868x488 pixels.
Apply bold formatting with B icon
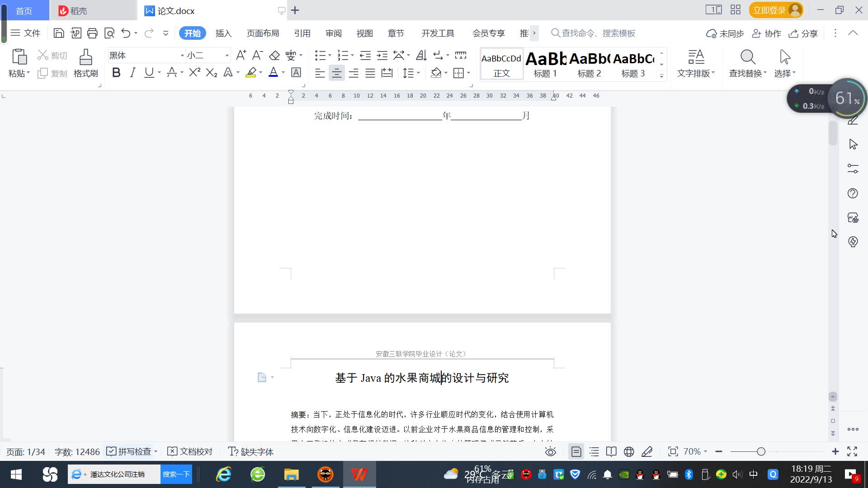[116, 73]
